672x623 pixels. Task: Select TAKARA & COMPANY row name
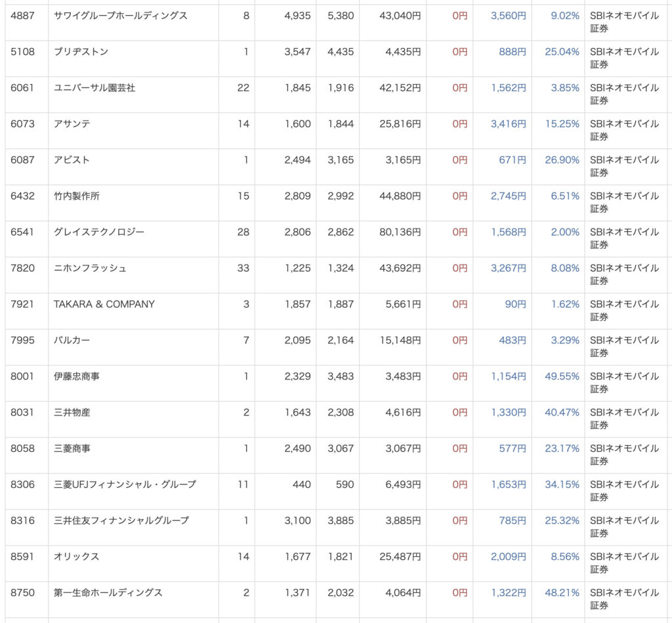[104, 304]
